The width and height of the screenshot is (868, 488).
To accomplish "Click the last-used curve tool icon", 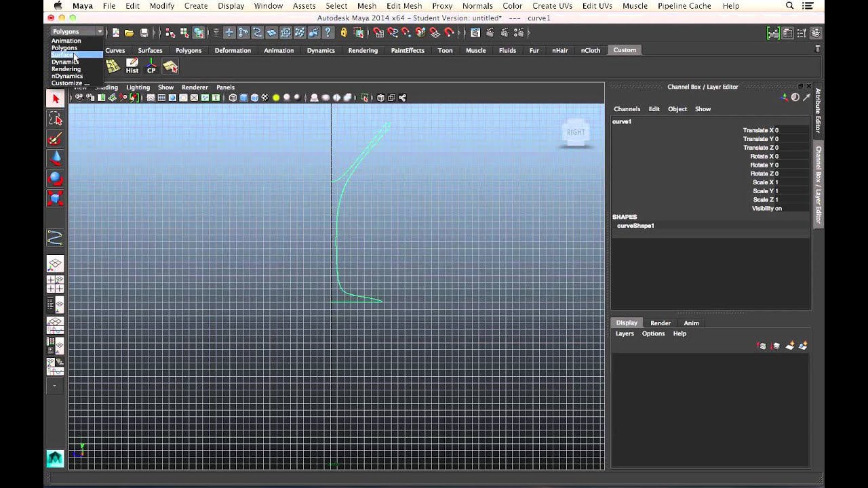I will [56, 237].
